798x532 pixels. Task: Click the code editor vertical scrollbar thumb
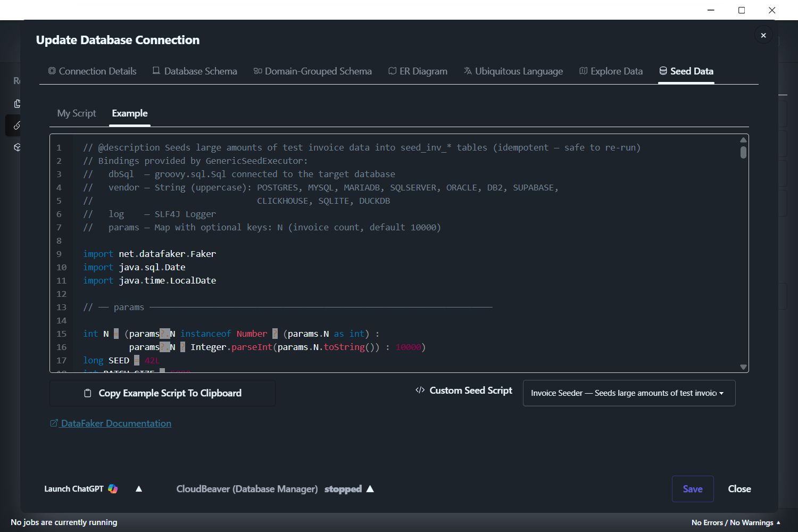click(x=743, y=153)
